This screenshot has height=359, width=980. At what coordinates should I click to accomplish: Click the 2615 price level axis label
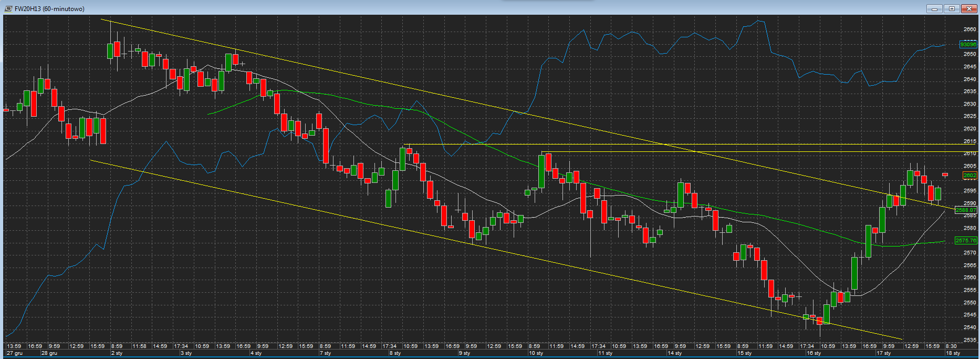point(969,141)
